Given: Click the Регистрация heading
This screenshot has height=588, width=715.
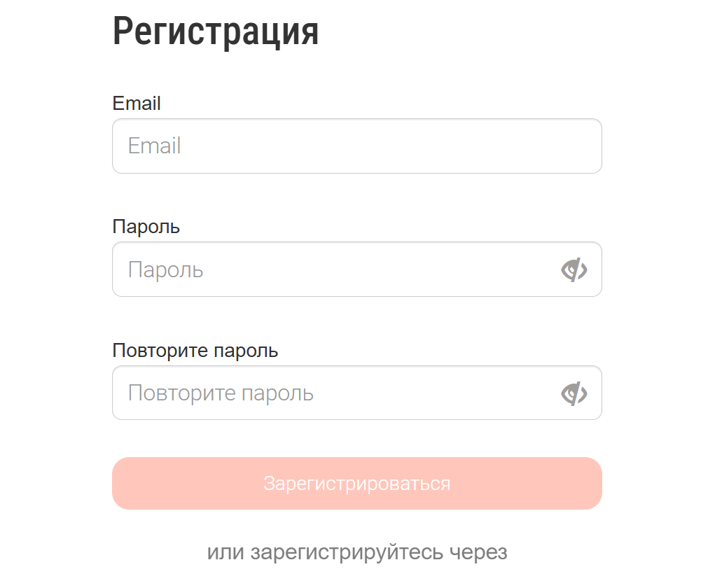Looking at the screenshot, I should pos(215,31).
